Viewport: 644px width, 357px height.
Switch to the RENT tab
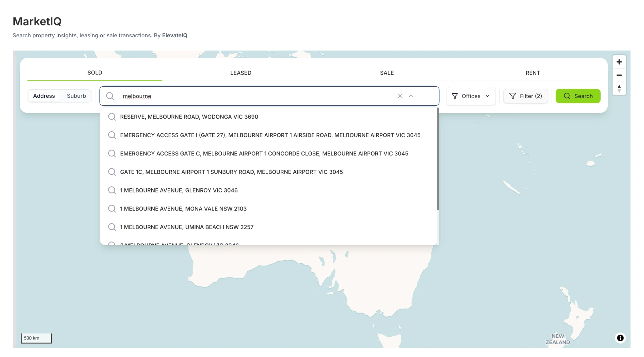[x=533, y=73]
